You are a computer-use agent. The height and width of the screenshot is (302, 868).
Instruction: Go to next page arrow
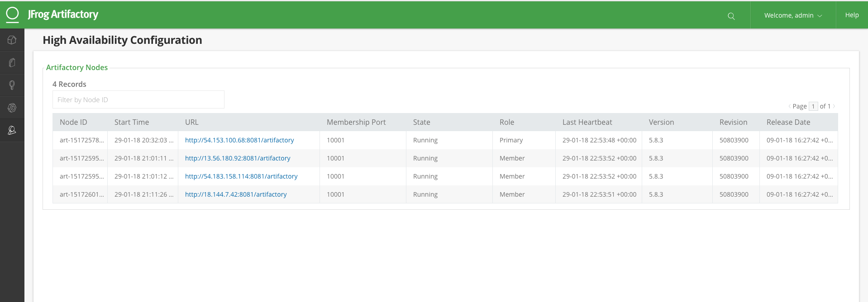click(x=834, y=106)
